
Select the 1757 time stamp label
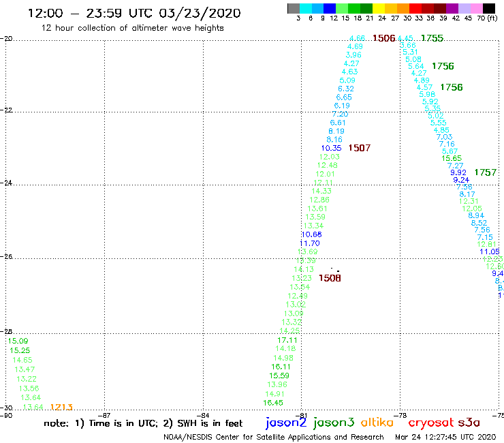point(486,172)
